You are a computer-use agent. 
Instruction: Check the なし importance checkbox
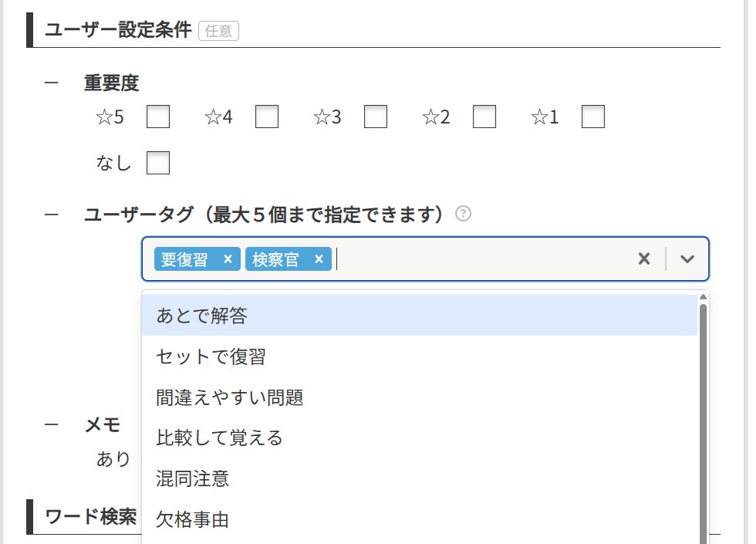pos(158,163)
